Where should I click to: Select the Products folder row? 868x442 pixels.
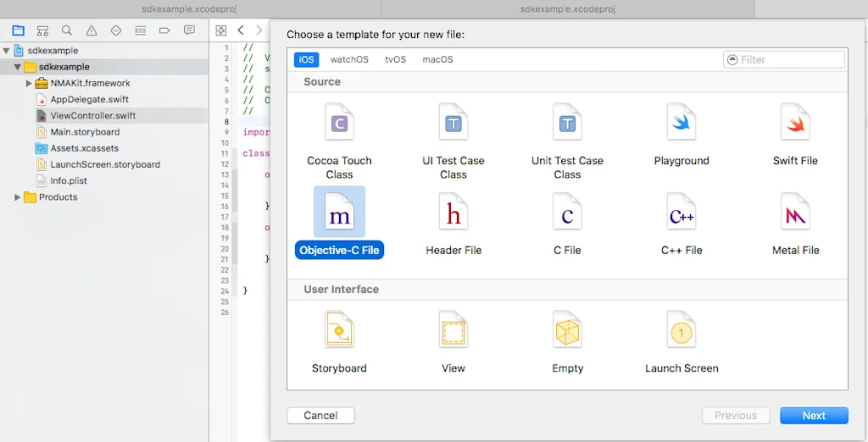[104, 197]
